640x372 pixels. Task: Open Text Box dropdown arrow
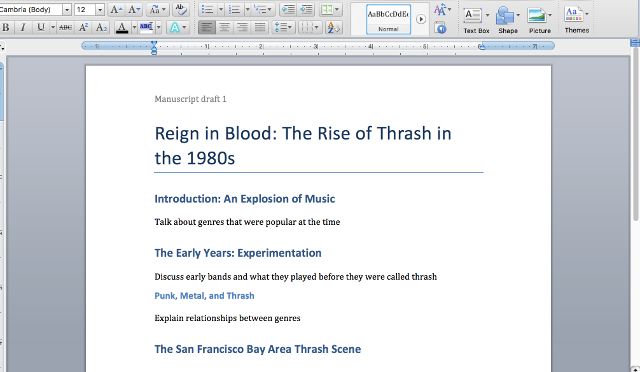pos(487,15)
